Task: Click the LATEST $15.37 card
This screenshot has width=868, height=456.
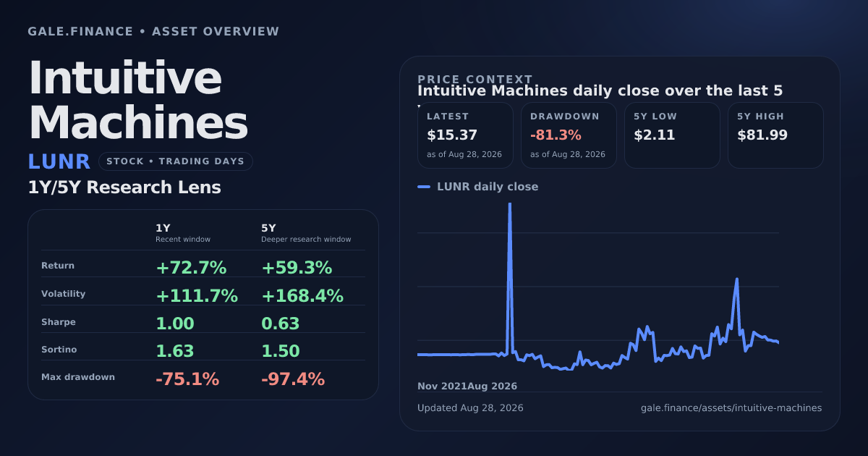Action: [x=465, y=135]
